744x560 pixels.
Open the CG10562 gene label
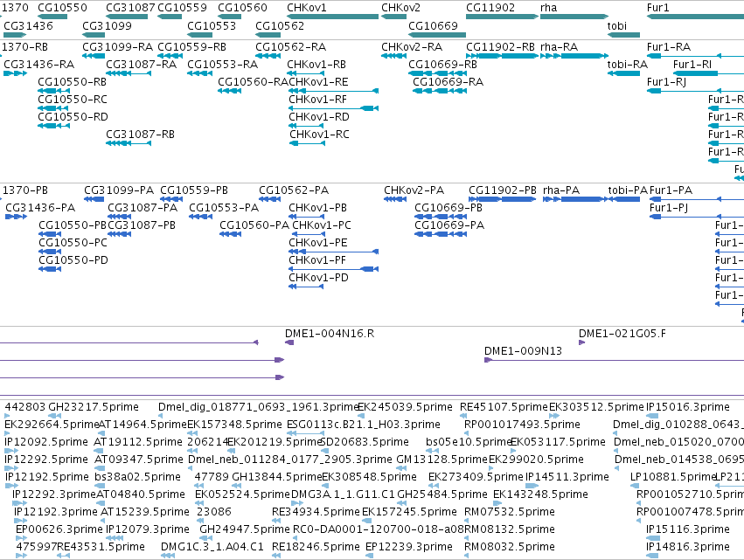tap(280, 25)
